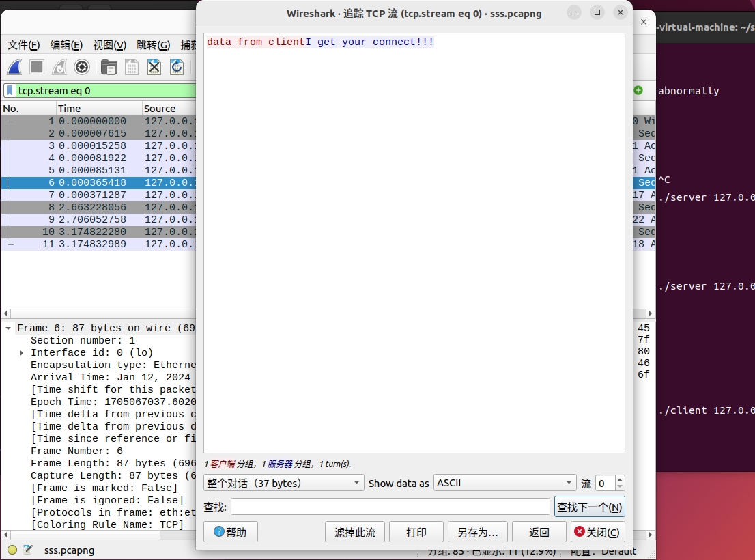Viewport: 755px width, 560px height.
Task: Select 'Frame Number: 6' detail line
Action: 76,451
